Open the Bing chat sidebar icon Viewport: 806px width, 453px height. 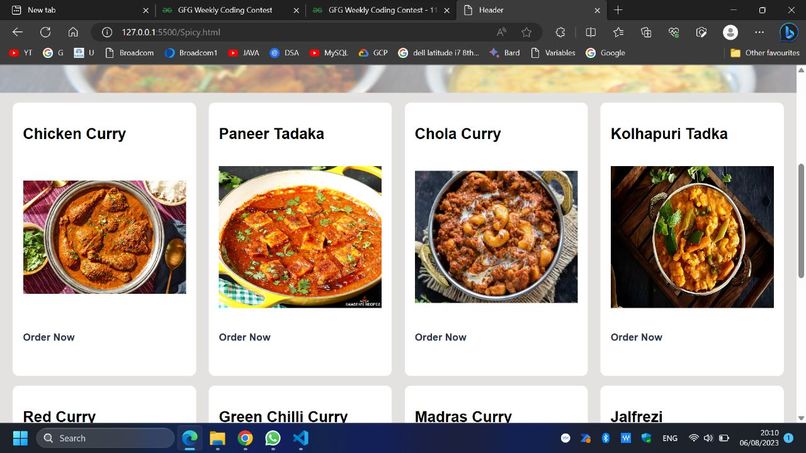[x=789, y=32]
